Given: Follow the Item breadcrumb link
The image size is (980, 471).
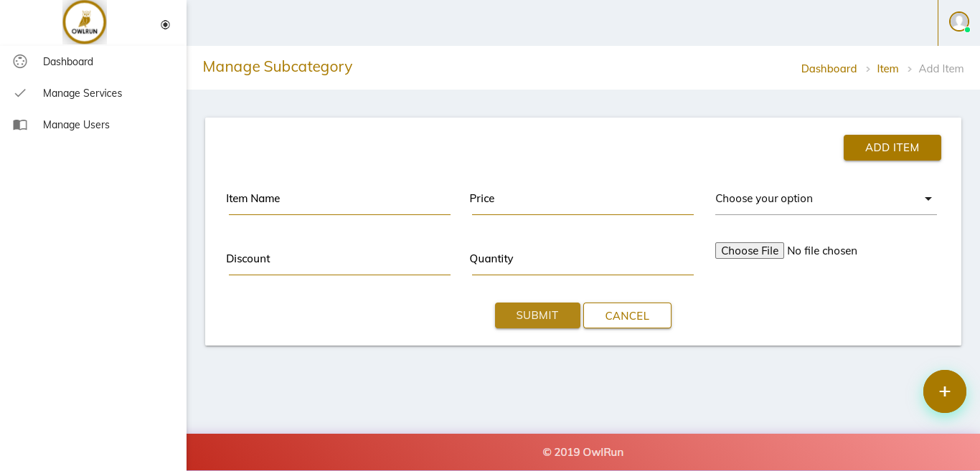Looking at the screenshot, I should pyautogui.click(x=887, y=69).
